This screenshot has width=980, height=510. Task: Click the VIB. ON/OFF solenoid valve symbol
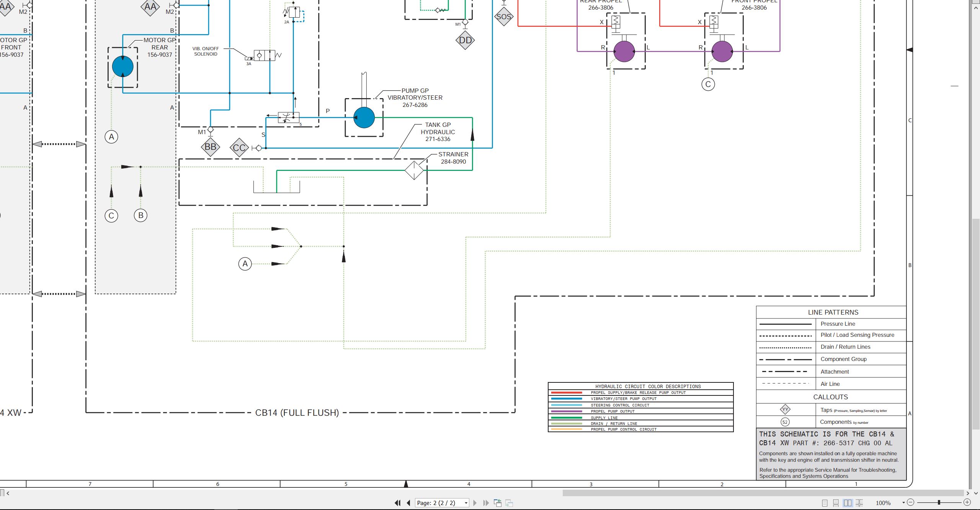coord(265,56)
